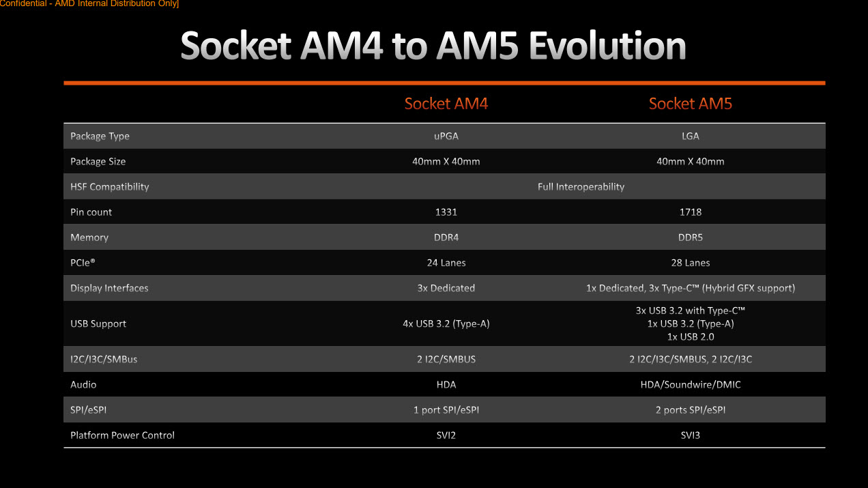This screenshot has height=488, width=868.
Task: Select the Socket AM4 column header
Action: coord(446,104)
